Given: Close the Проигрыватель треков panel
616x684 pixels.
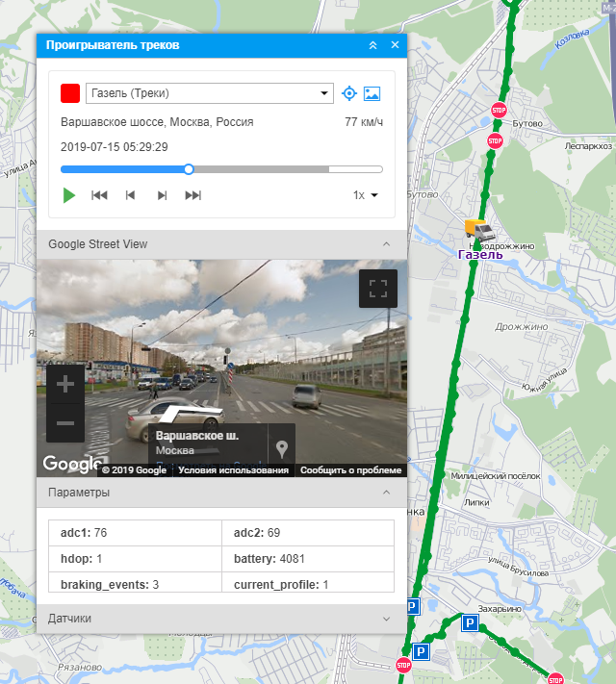Looking at the screenshot, I should [395, 45].
